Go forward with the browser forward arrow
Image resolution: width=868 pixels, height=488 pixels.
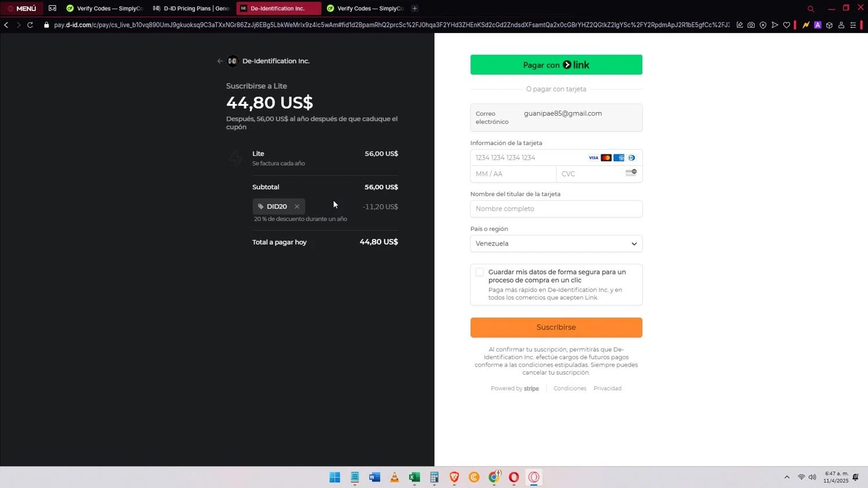pos(19,25)
